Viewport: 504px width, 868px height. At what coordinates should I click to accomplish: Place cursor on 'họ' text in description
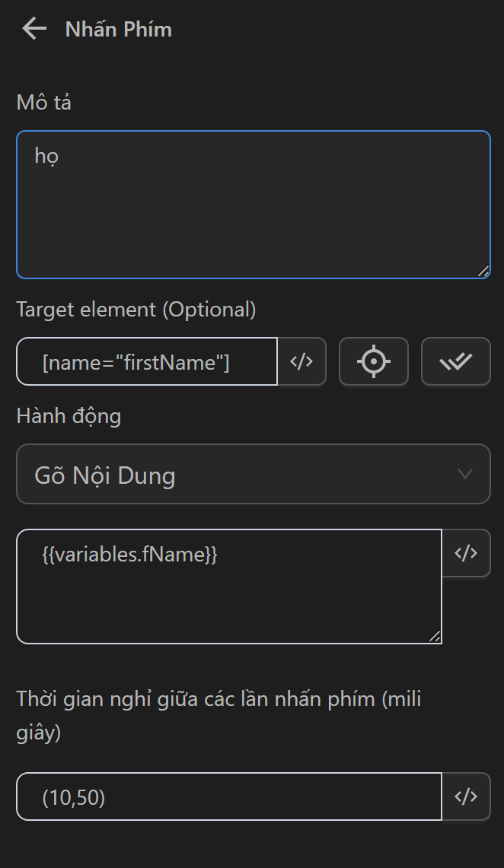point(47,155)
